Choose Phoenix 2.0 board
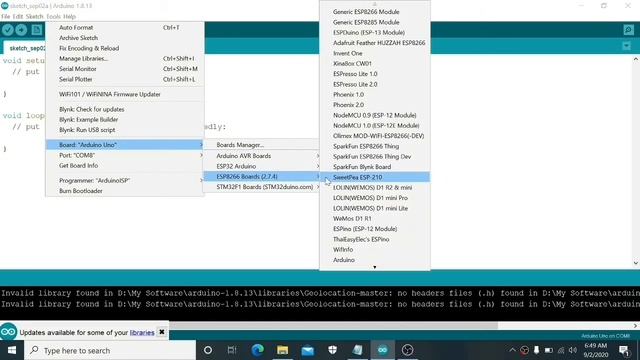 click(375, 105)
